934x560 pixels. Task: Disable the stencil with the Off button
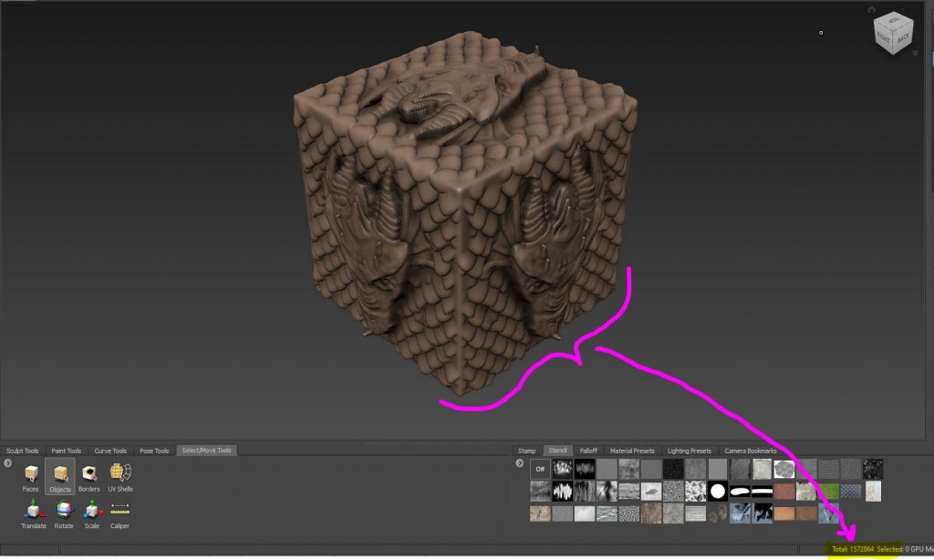539,469
